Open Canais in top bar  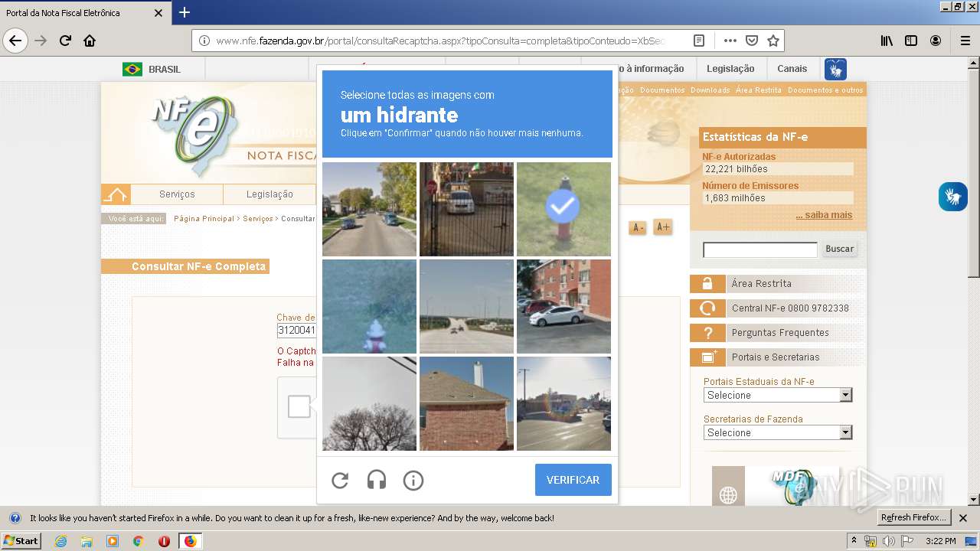coord(792,69)
